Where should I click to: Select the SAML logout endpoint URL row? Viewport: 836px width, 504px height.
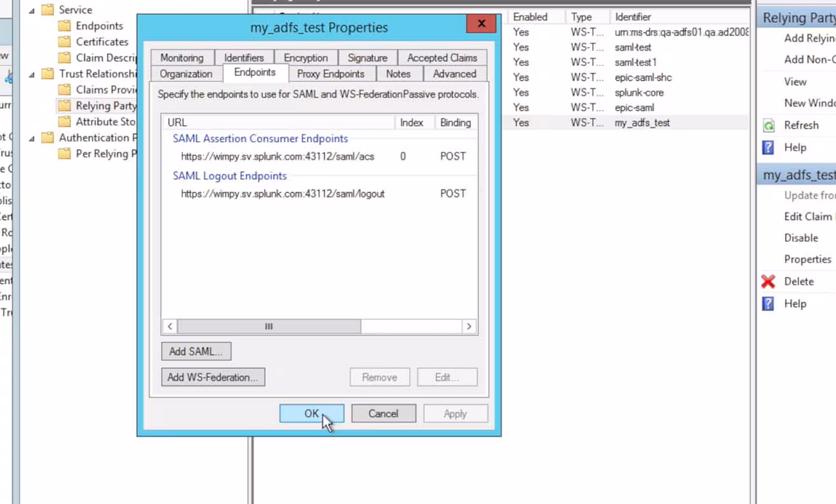pyautogui.click(x=283, y=194)
